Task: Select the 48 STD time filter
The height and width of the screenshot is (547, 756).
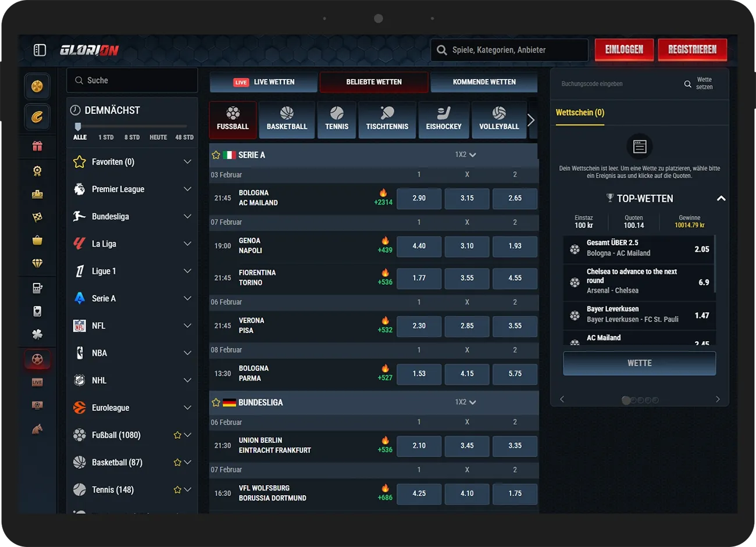Action: [x=184, y=137]
